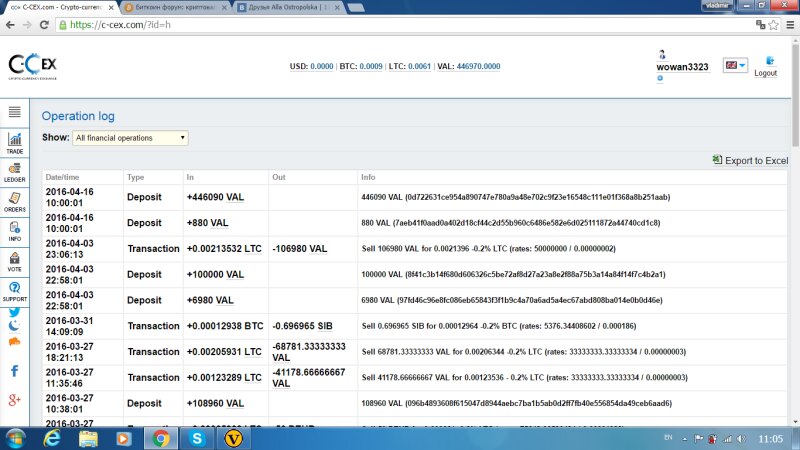The height and width of the screenshot is (450, 800).
Task: Open the Vote section
Action: tap(15, 260)
